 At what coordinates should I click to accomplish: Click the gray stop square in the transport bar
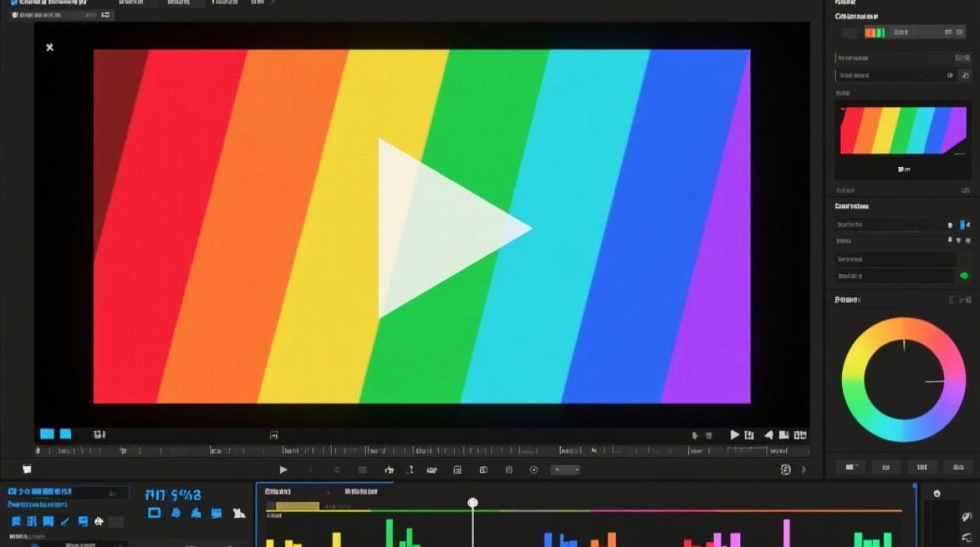click(362, 470)
